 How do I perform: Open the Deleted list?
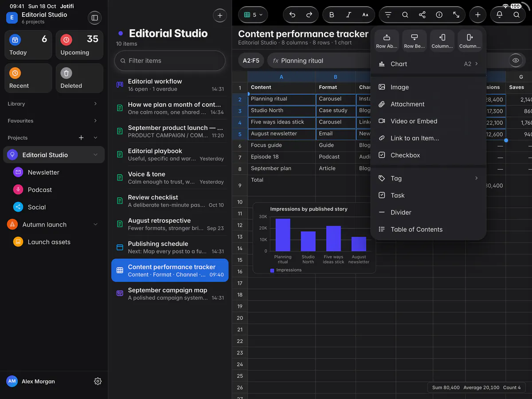click(79, 78)
